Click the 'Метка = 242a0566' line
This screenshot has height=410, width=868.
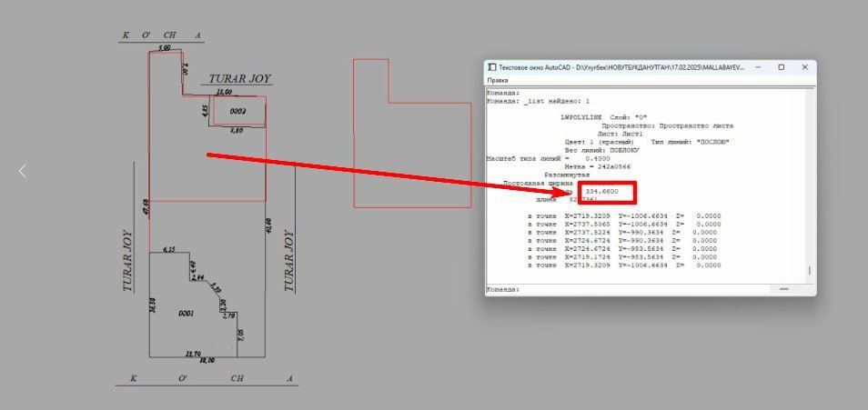tap(598, 166)
